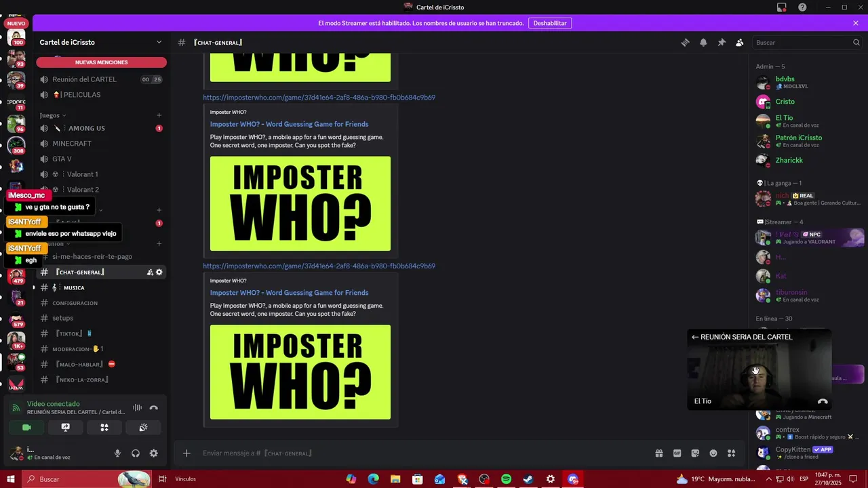Screen dimensions: 868x488
Task: Edit CHAT-GENERAL channel settings gear
Action: click(159, 272)
